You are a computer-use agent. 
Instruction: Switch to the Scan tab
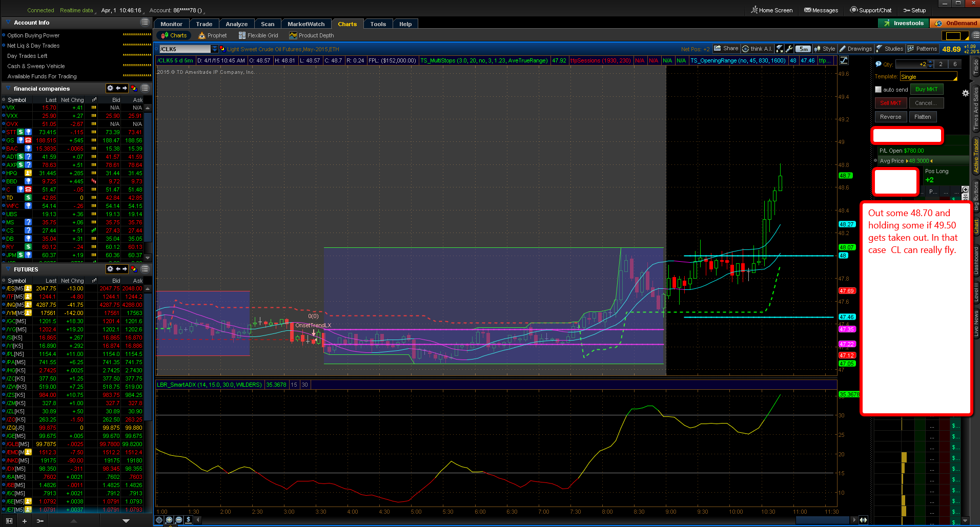tap(268, 24)
